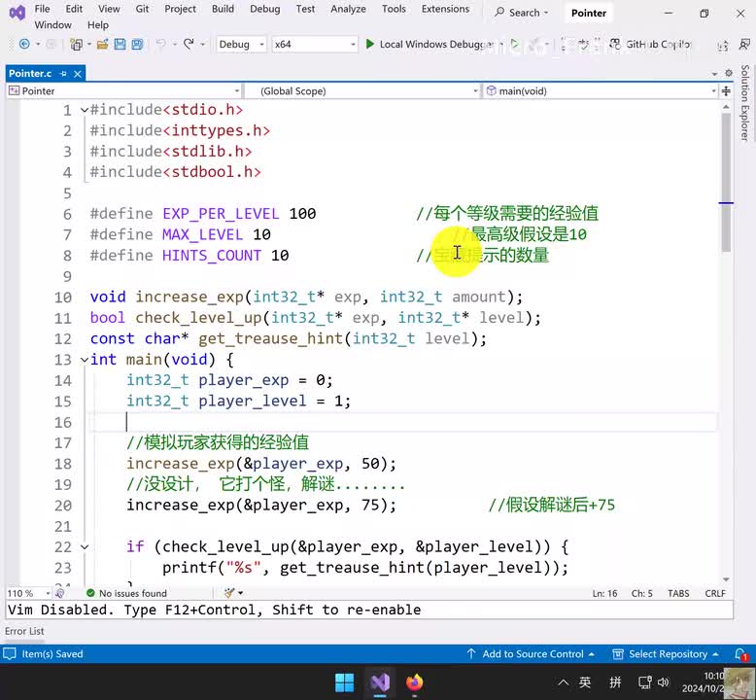The height and width of the screenshot is (700, 756).
Task: Open the Tools menu
Action: click(x=394, y=9)
